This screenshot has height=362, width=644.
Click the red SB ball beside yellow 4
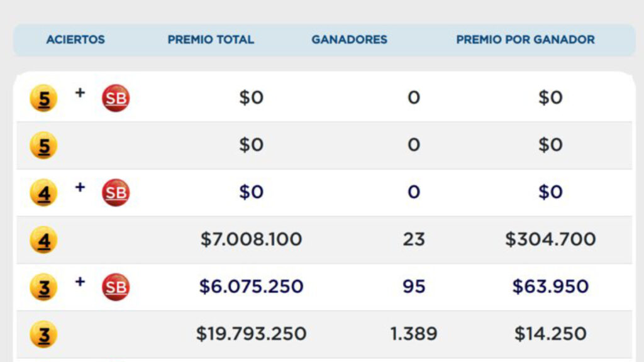[x=116, y=193]
